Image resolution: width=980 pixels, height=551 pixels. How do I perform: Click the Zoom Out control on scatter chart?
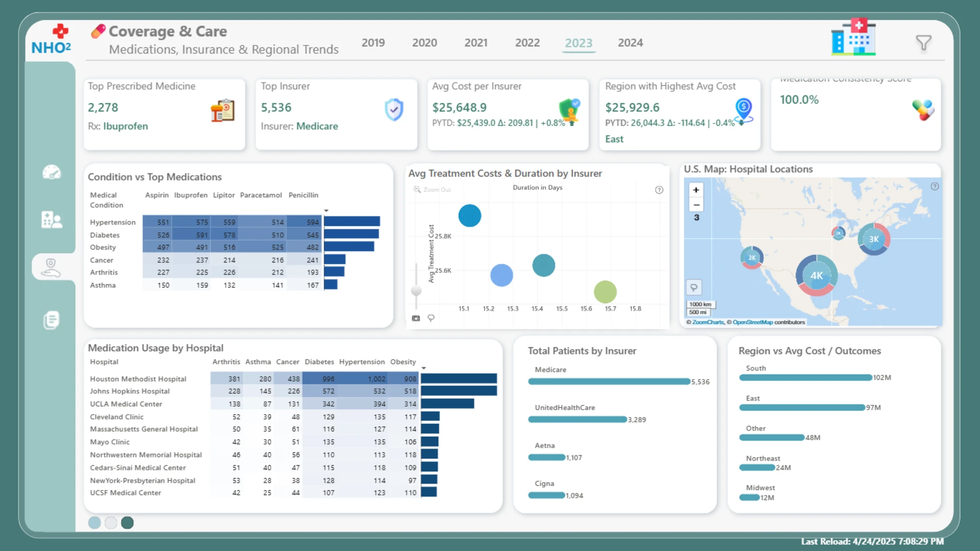click(x=432, y=190)
